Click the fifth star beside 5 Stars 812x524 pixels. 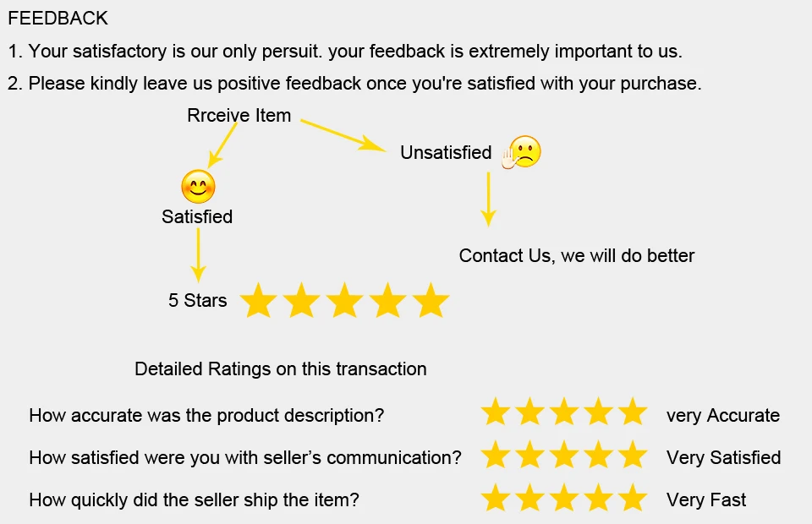431,300
